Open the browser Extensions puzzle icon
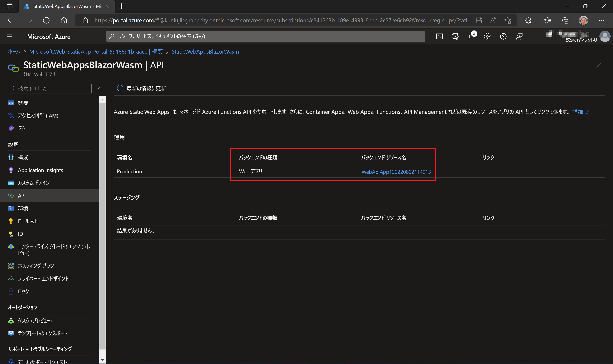 tap(528, 20)
